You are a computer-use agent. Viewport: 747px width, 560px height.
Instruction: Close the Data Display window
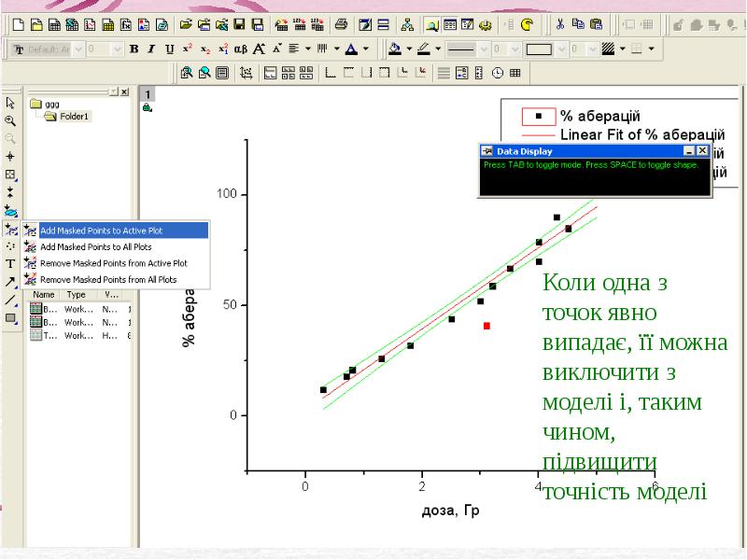click(x=702, y=150)
